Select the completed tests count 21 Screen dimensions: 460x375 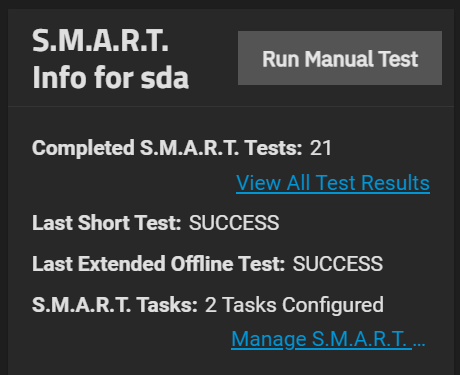coord(321,148)
